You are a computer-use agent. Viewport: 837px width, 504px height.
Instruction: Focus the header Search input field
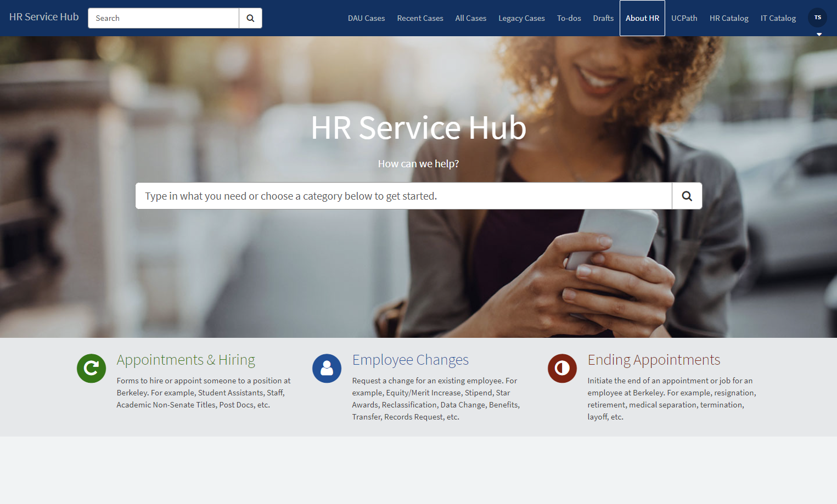[x=164, y=18]
